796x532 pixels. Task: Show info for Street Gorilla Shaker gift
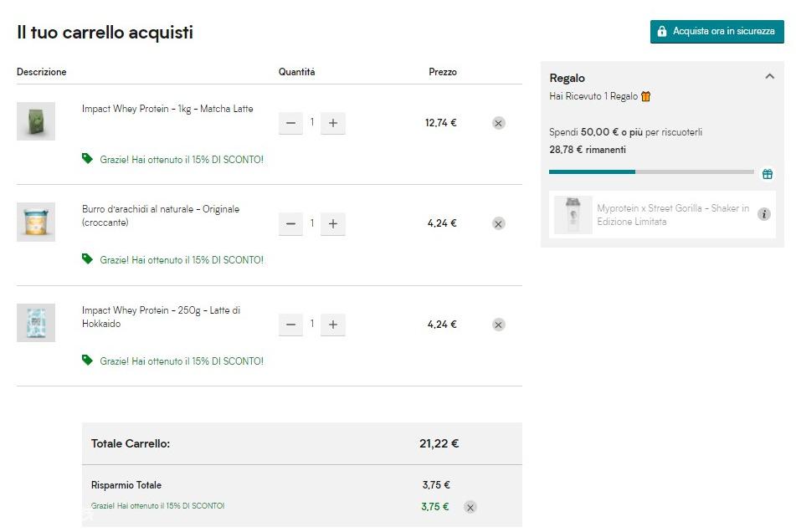tap(764, 214)
